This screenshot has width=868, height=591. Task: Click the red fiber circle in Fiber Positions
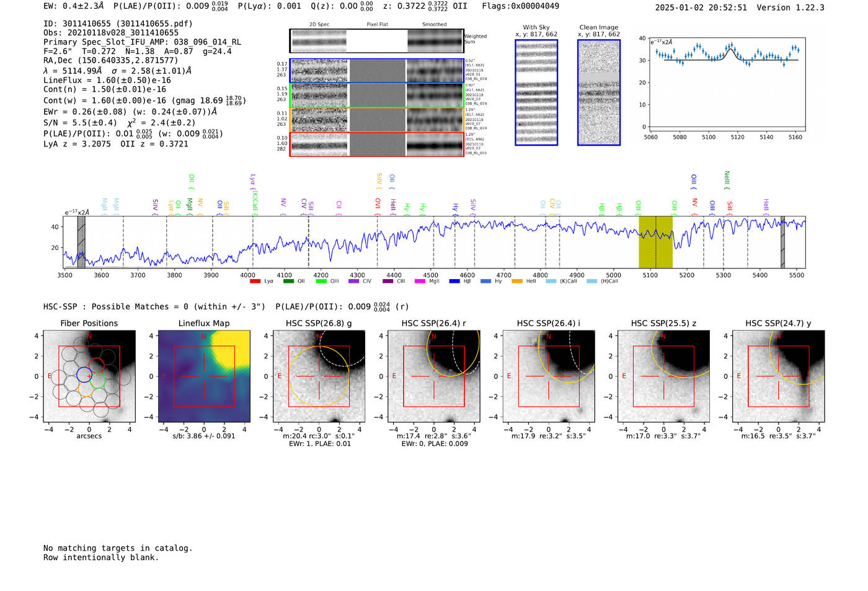point(97,365)
